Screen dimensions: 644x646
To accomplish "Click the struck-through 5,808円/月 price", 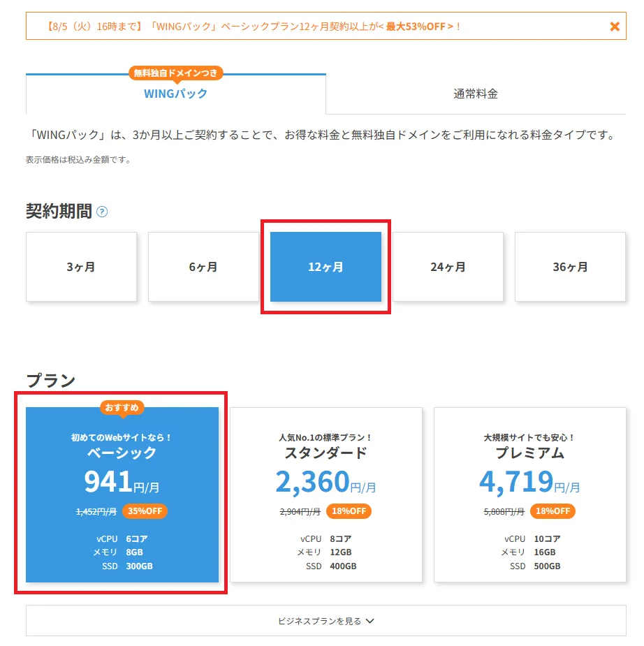I will click(x=504, y=511).
